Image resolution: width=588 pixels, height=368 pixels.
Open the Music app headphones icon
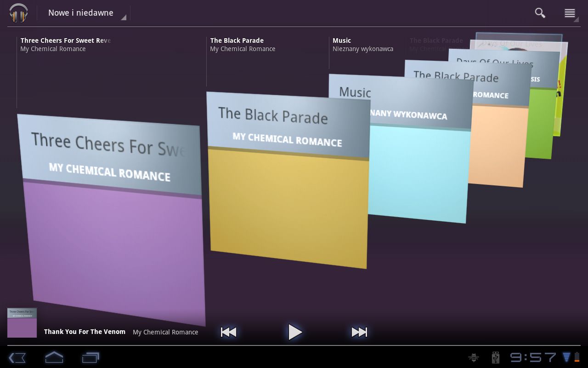[18, 13]
